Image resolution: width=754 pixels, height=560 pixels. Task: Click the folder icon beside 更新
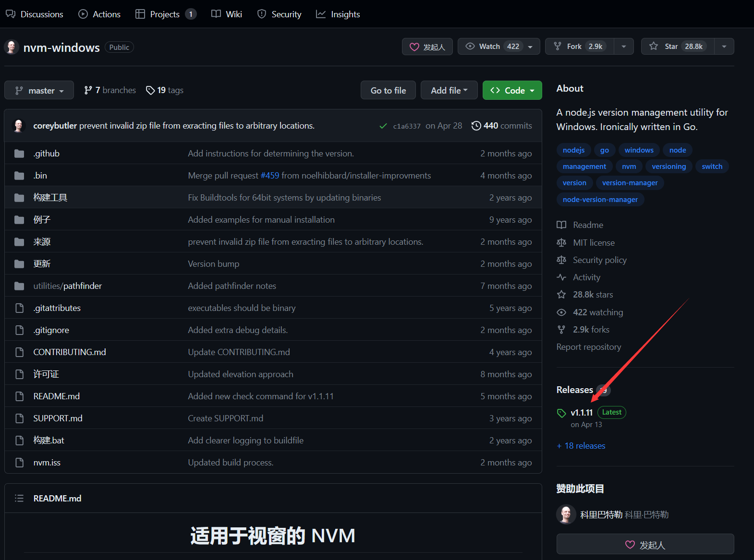(x=19, y=264)
